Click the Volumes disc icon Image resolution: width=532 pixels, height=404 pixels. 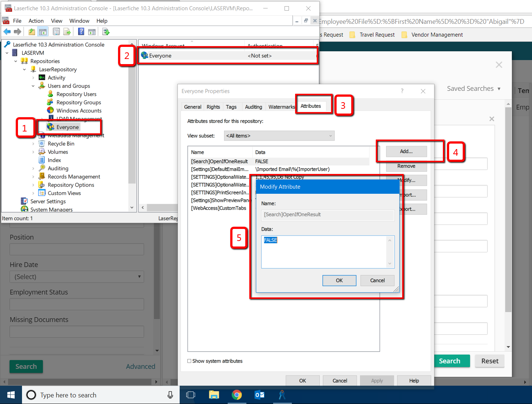pyautogui.click(x=42, y=152)
